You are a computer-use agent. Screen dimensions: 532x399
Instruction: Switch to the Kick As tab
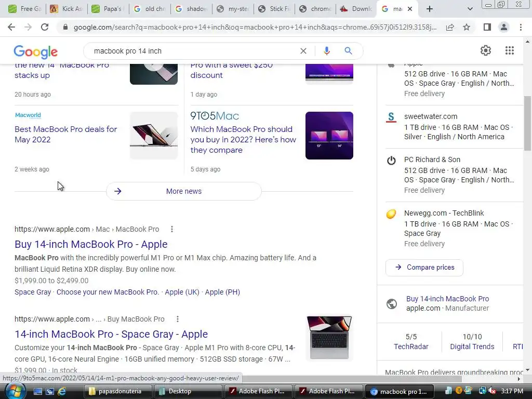[67, 9]
